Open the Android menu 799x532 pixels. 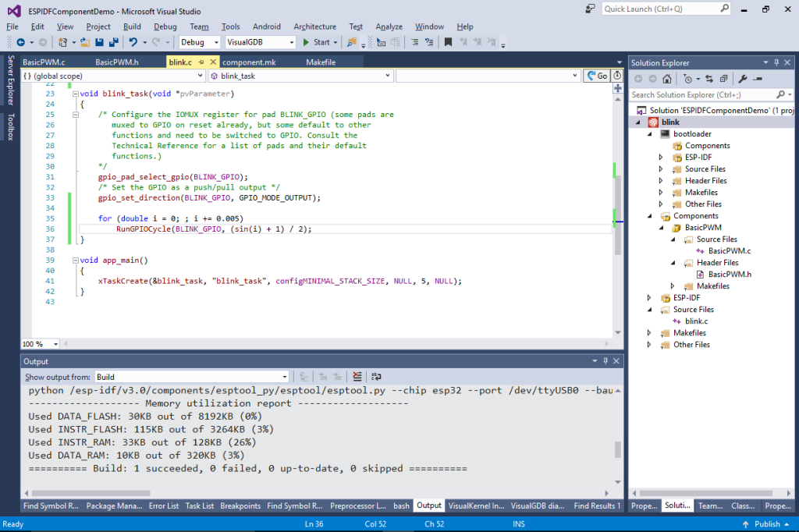pyautogui.click(x=267, y=27)
